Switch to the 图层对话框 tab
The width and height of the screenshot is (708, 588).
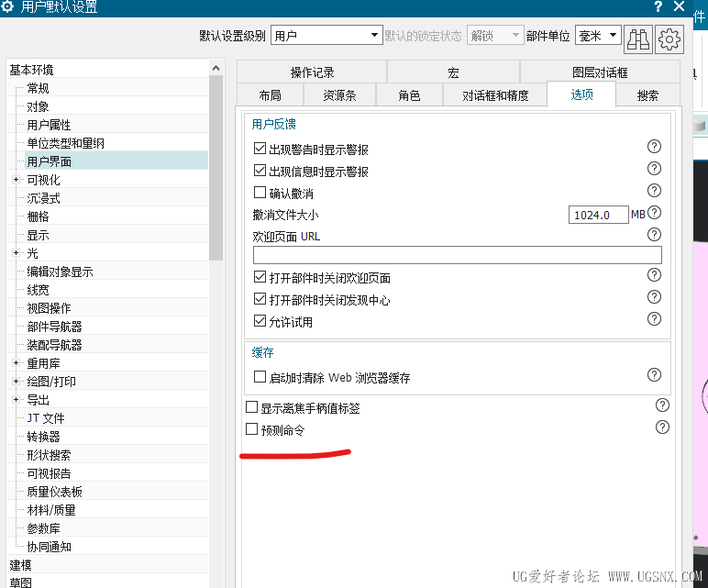coord(600,72)
